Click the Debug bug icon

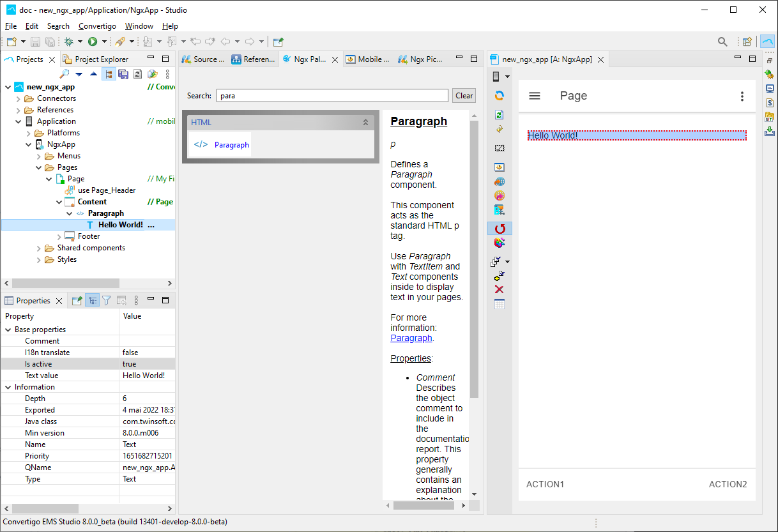[68, 42]
